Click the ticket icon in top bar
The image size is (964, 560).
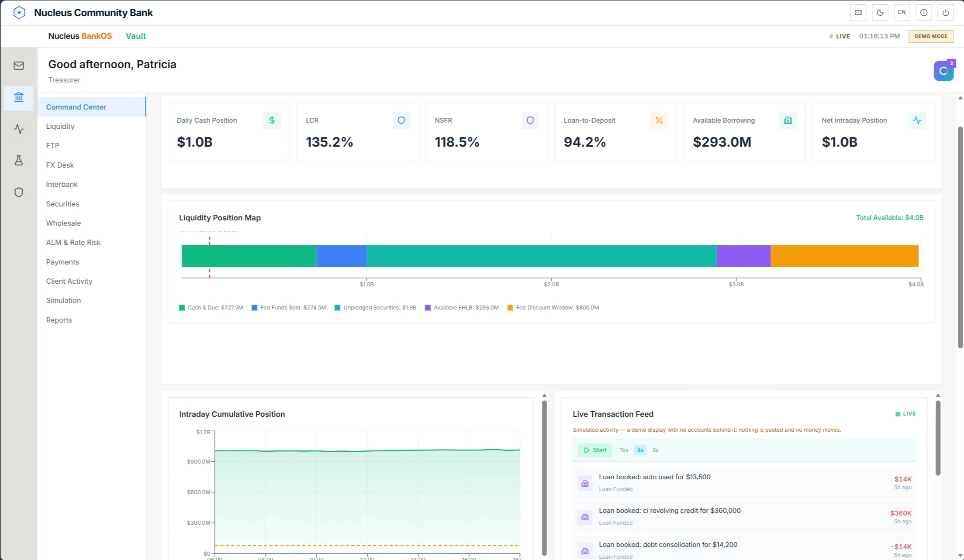pos(858,13)
